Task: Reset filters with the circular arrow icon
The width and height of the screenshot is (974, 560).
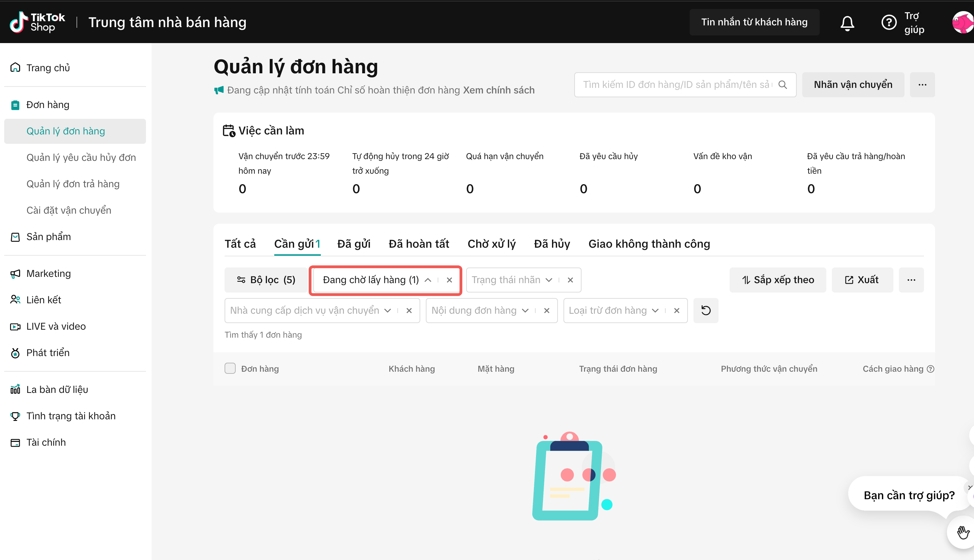Action: point(705,310)
